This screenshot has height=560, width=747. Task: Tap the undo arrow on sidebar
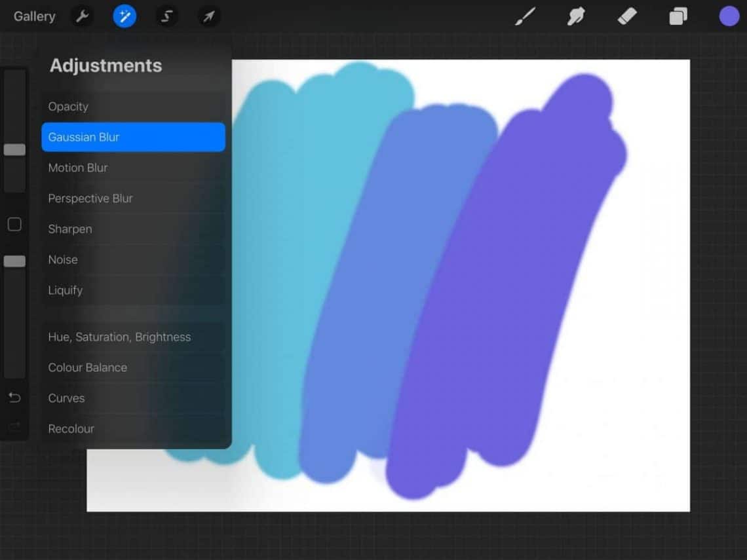click(15, 397)
